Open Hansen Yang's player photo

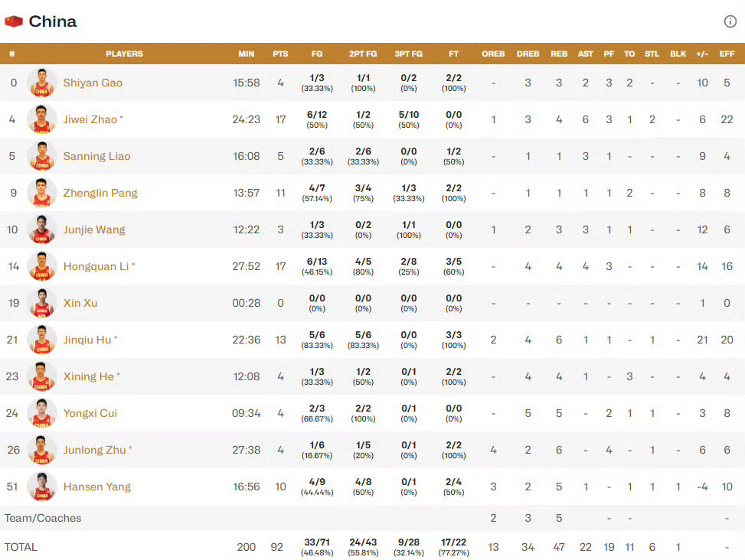click(x=42, y=487)
